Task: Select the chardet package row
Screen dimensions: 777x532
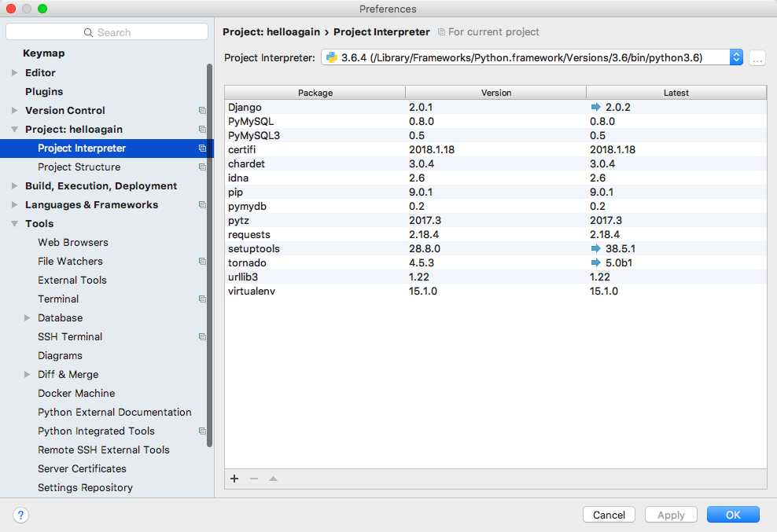Action: pyautogui.click(x=495, y=163)
